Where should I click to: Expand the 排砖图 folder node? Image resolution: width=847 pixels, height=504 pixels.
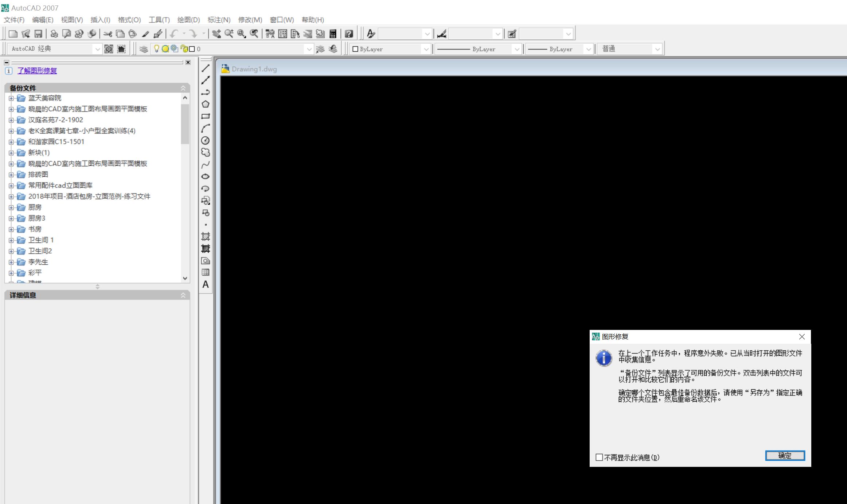tap(11, 175)
